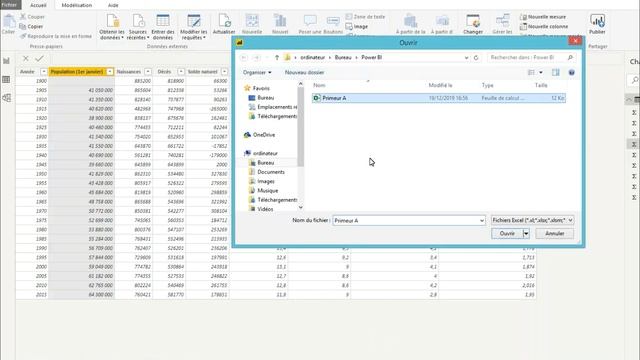
Task: Click Annuler to cancel the dialog
Action: [554, 233]
